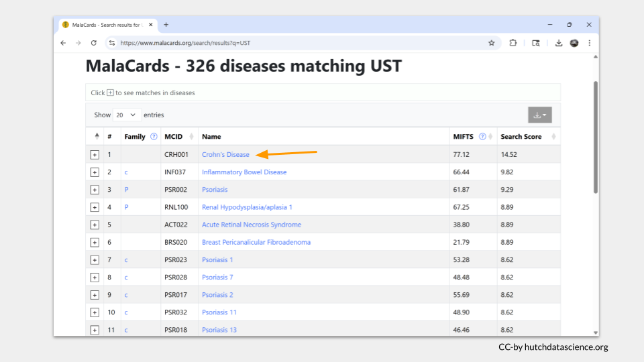Viewport: 644px width, 362px height.
Task: Expand matches for Inflammatory Bowel Disease row
Action: (x=95, y=172)
